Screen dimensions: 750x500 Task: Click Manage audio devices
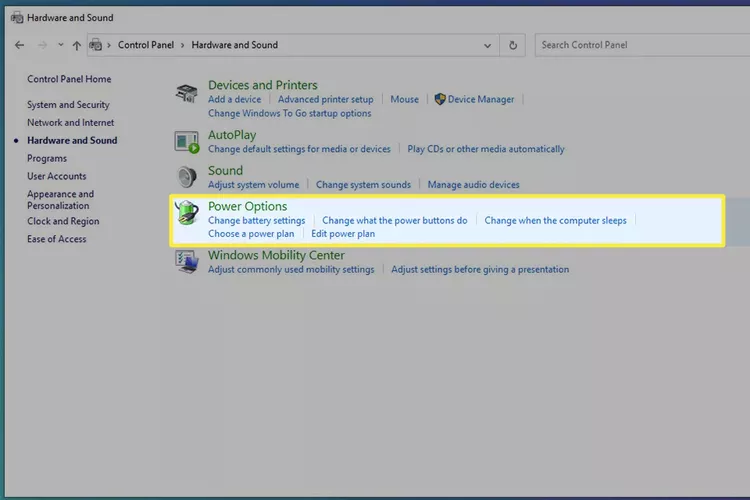(x=473, y=185)
